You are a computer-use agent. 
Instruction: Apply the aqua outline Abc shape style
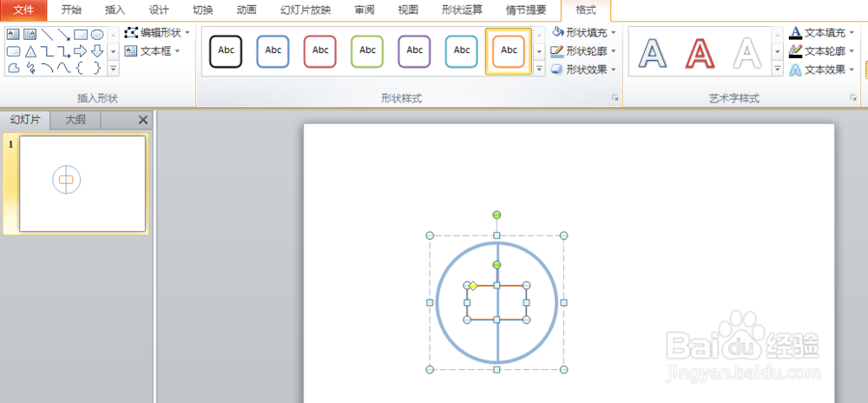(462, 51)
